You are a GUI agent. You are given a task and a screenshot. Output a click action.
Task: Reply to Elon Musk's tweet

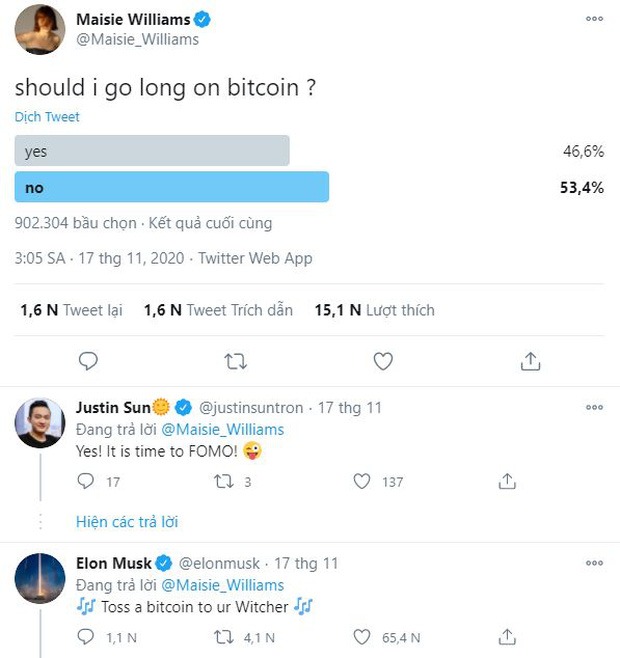pyautogui.click(x=86, y=637)
